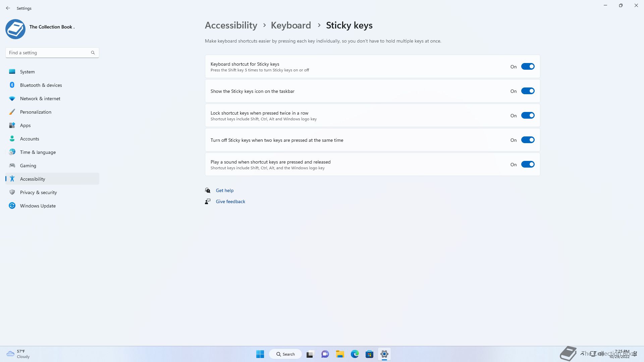Click the Give feedback link
Screen dimensions: 644x362
tap(230, 201)
